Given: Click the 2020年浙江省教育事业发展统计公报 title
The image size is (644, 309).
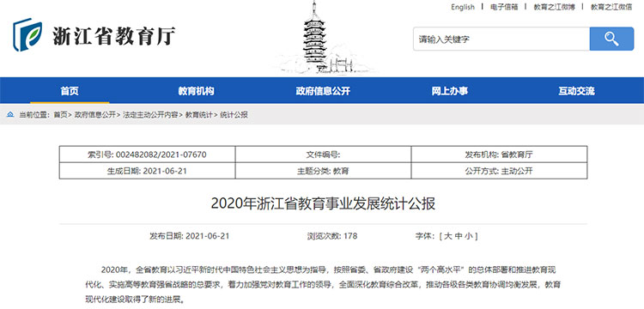Looking at the screenshot, I should click(323, 203).
